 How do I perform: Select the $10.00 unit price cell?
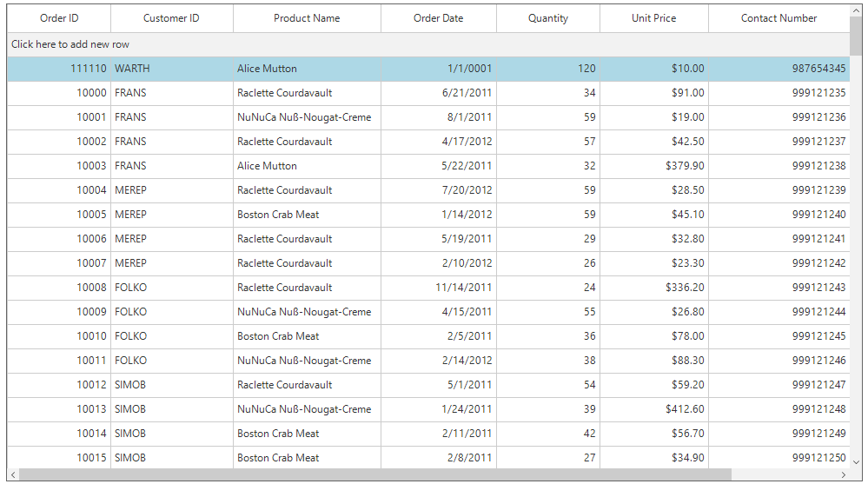pos(653,69)
